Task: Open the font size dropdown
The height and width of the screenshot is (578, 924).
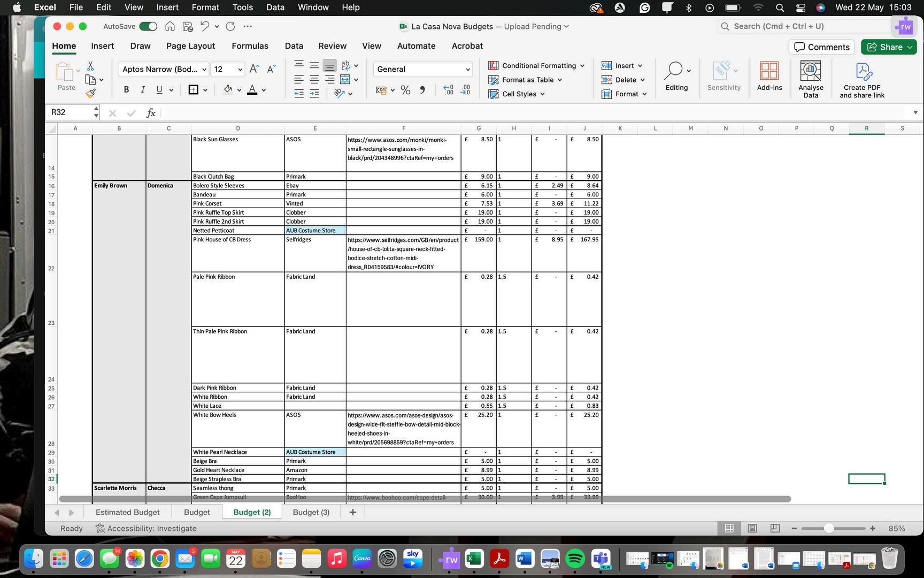Action: pos(240,70)
